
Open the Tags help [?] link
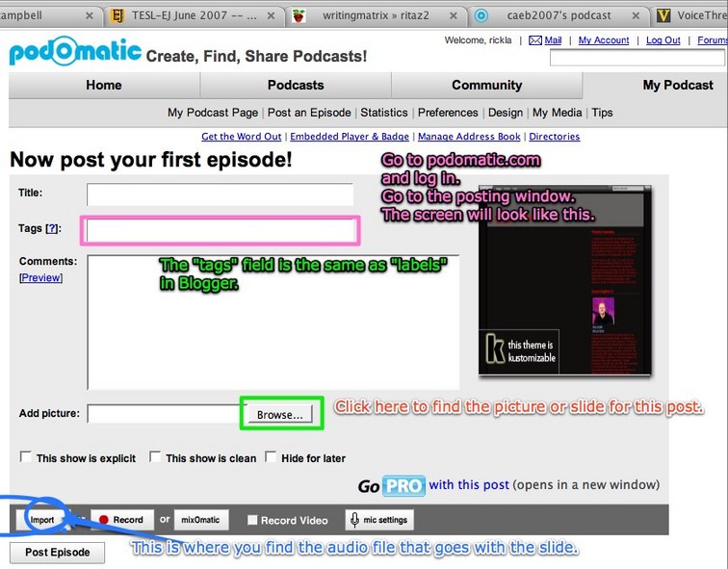coord(53,228)
